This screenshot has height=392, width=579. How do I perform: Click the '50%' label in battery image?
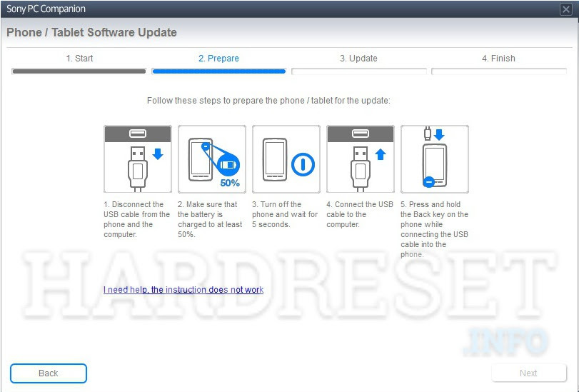click(x=230, y=183)
